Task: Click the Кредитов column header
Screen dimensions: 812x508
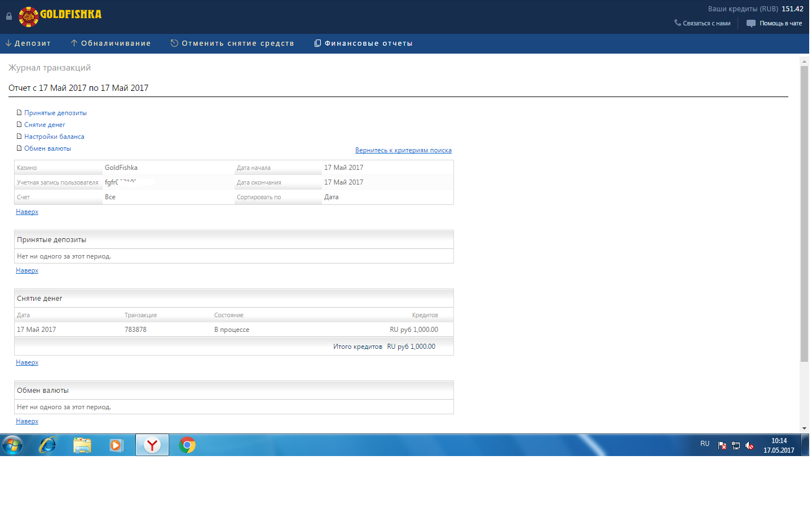Action: click(425, 315)
